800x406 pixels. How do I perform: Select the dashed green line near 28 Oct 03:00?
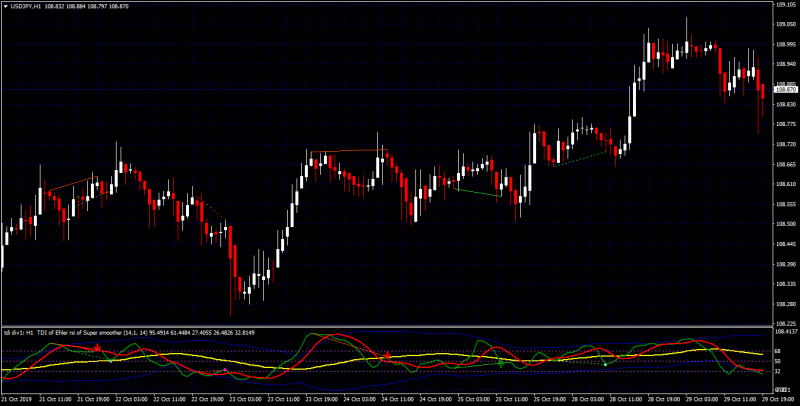(581, 159)
